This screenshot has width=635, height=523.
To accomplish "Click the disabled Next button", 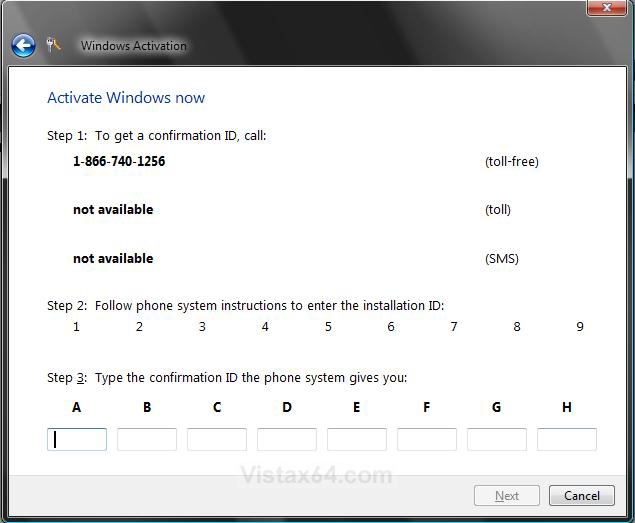I will [507, 495].
